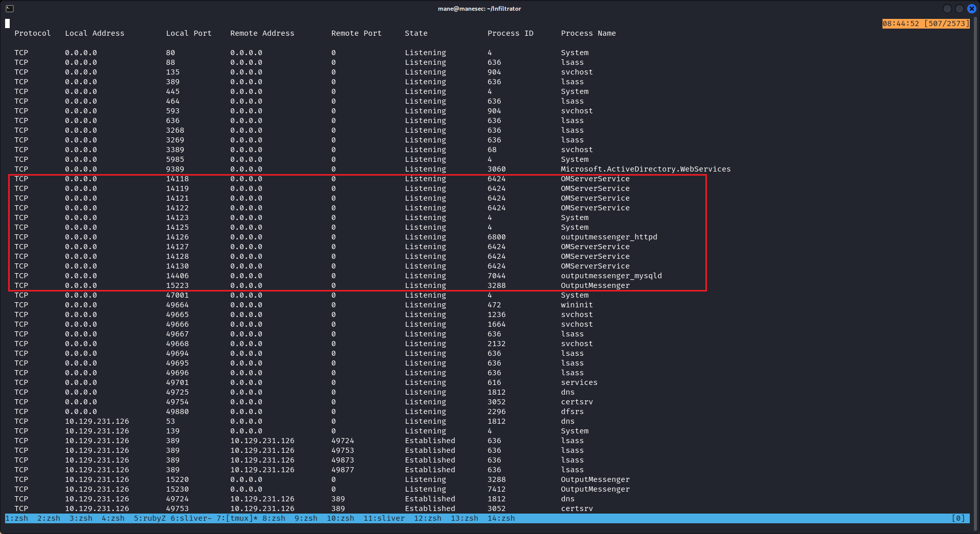Switch to tmux window 10:zsh
This screenshot has height=534, width=980.
coord(340,518)
